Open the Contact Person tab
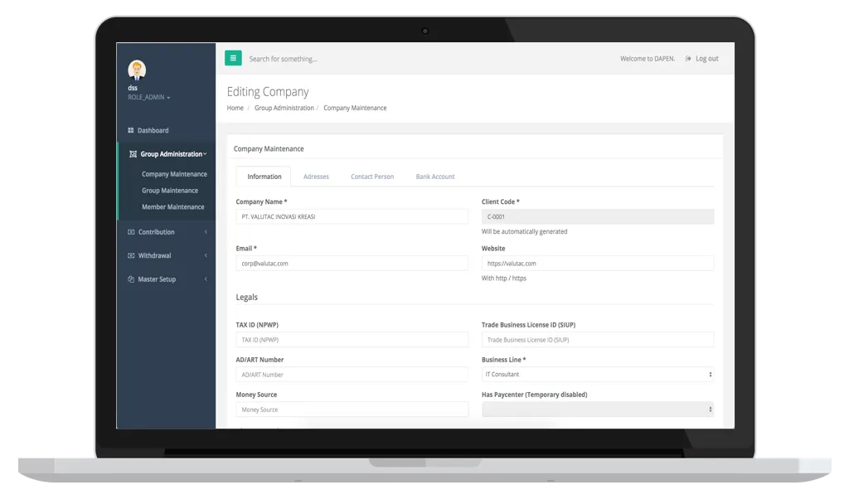The height and width of the screenshot is (504, 849). coord(372,177)
